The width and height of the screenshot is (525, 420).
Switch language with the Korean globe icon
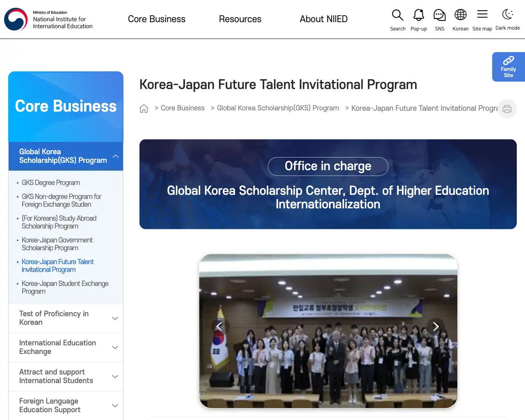click(460, 15)
